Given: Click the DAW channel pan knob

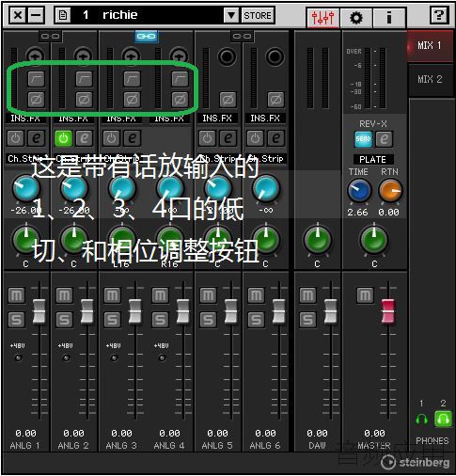Looking at the screenshot, I should (x=318, y=240).
